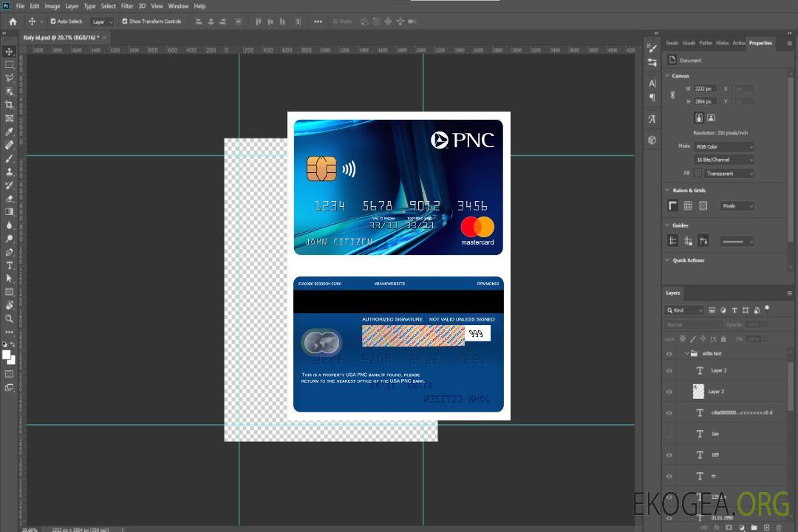Viewport: 798px width, 532px height.
Task: Select the Eyedropper tool
Action: click(x=9, y=132)
